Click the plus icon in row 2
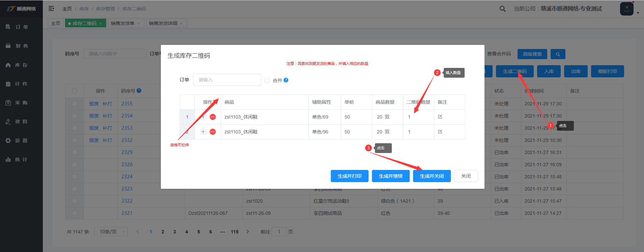This screenshot has height=252, width=644. pos(203,132)
